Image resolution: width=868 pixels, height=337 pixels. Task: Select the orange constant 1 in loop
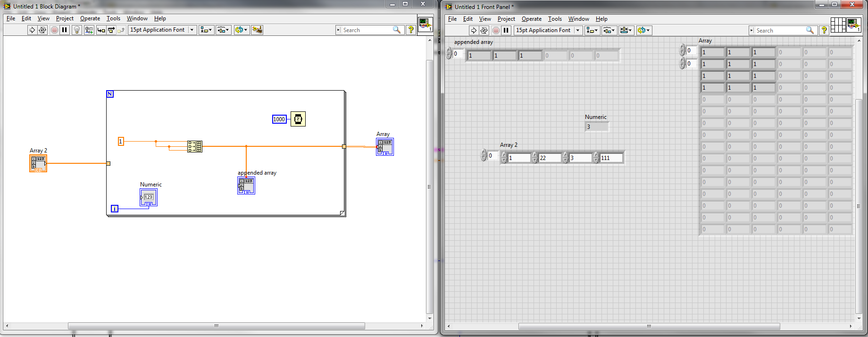coord(121,141)
